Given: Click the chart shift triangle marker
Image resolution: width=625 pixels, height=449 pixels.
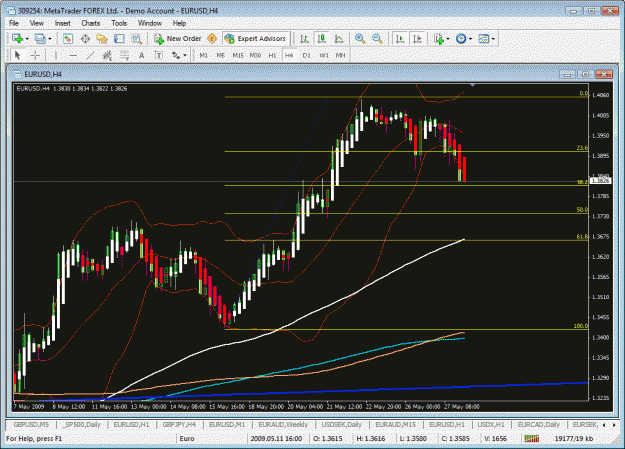Looking at the screenshot, I should click(472, 85).
